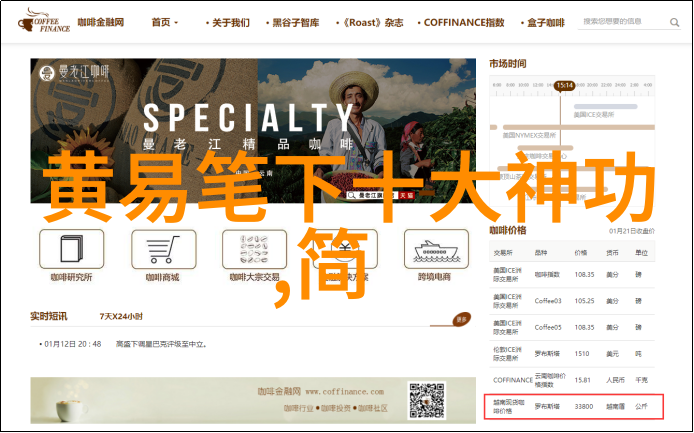Click the 美国NYMEX交易所 trading hours bar
The height and width of the screenshot is (433, 694).
click(578, 128)
